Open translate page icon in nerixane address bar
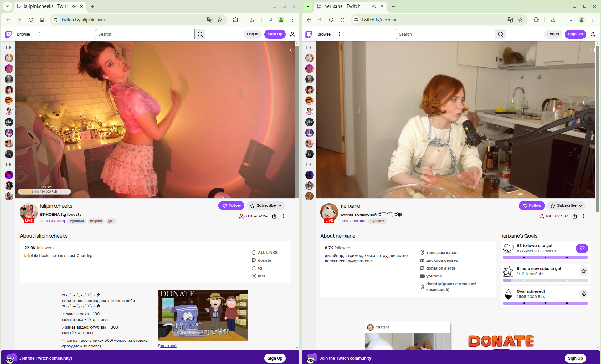 [x=510, y=20]
